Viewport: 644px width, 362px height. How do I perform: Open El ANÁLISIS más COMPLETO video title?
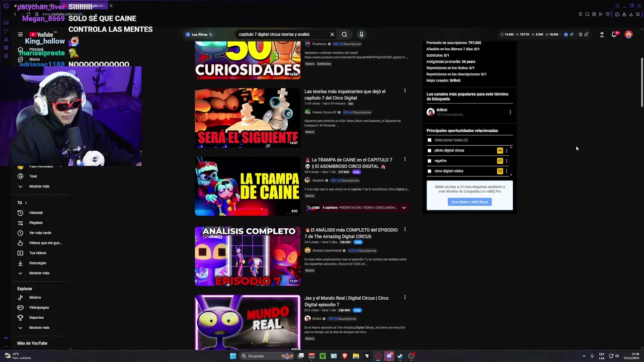[351, 233]
